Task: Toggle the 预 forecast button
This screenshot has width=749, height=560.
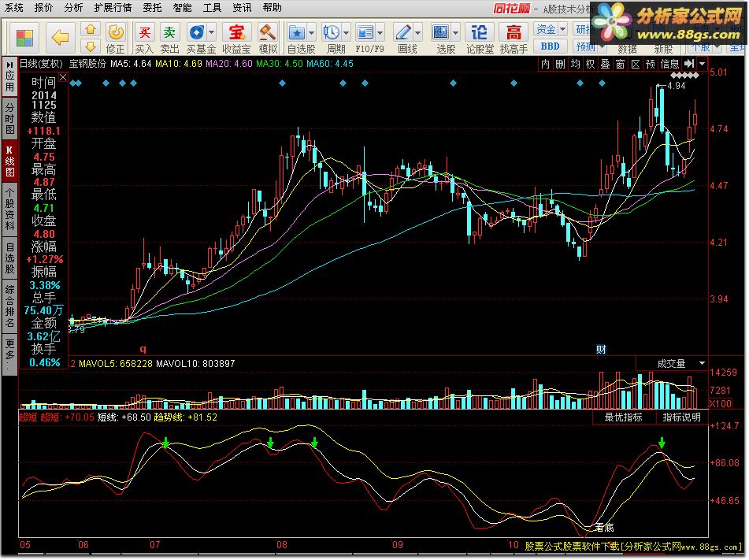Action: (650, 64)
